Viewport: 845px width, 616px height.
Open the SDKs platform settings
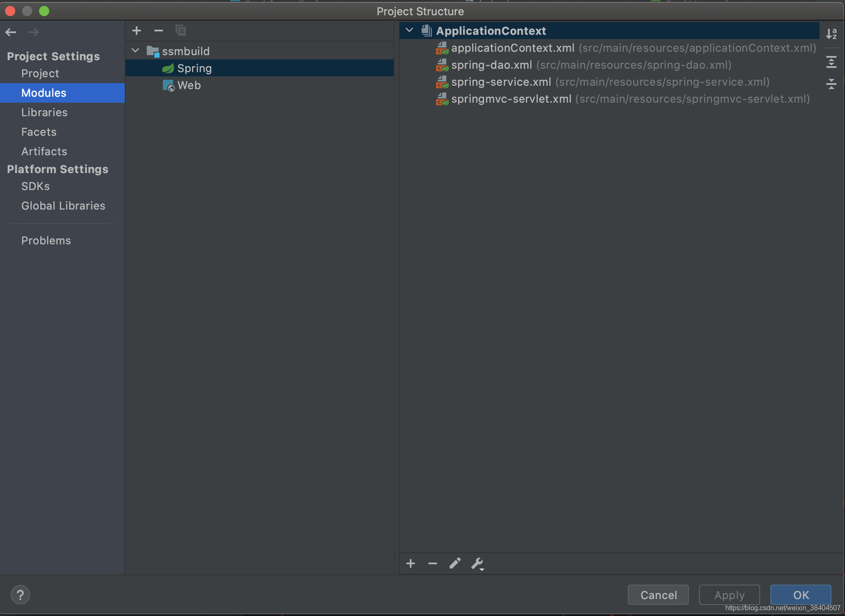tap(36, 186)
